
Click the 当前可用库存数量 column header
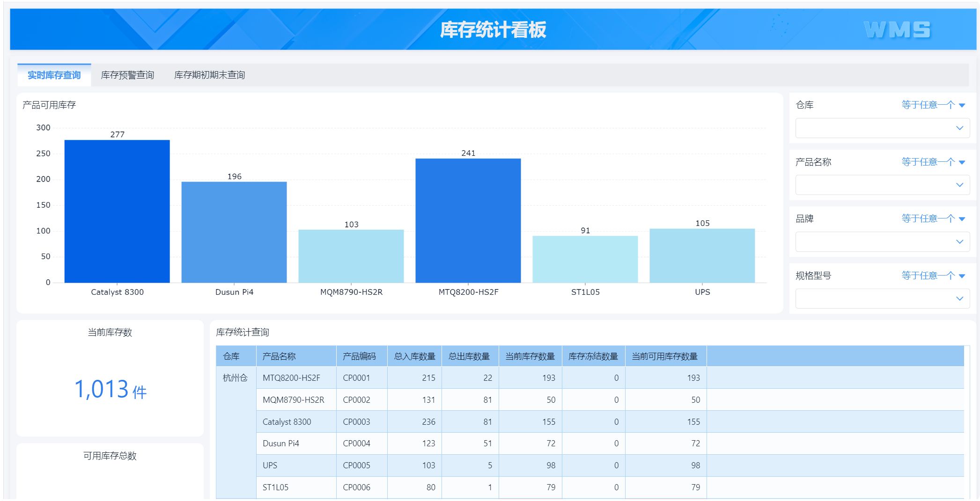point(665,356)
